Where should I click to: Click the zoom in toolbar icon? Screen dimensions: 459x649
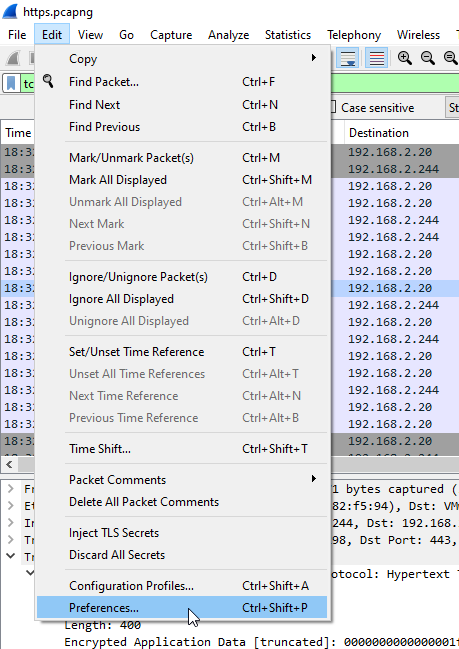coord(404,58)
